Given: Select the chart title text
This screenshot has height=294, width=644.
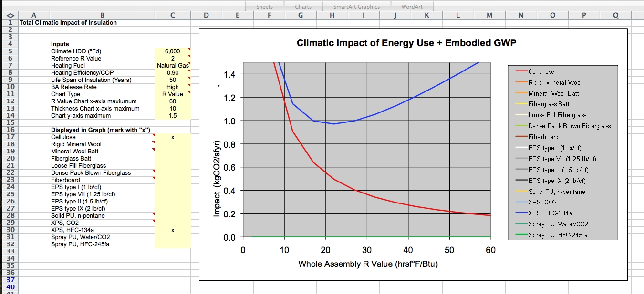Looking at the screenshot, I should pyautogui.click(x=406, y=43).
